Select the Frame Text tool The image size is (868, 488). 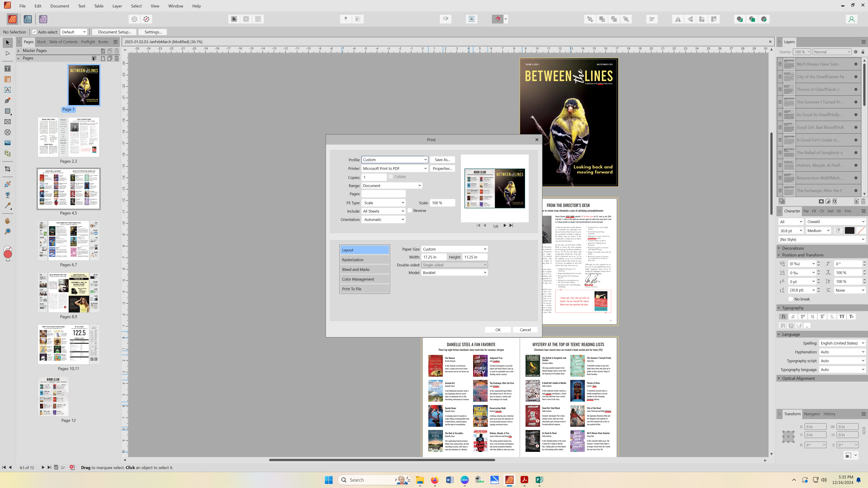tap(7, 69)
